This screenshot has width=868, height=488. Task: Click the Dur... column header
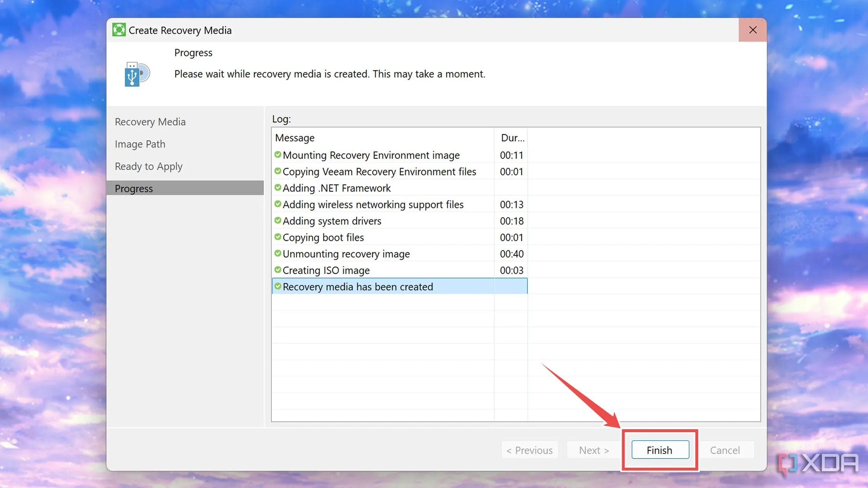coord(512,138)
